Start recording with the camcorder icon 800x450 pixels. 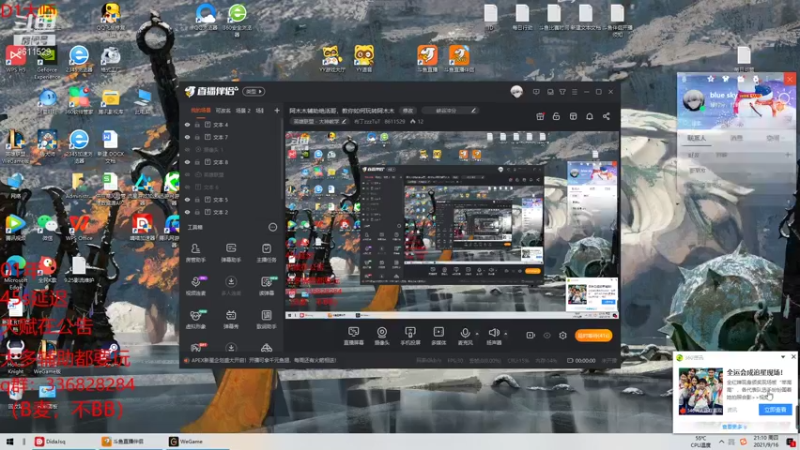(531, 335)
